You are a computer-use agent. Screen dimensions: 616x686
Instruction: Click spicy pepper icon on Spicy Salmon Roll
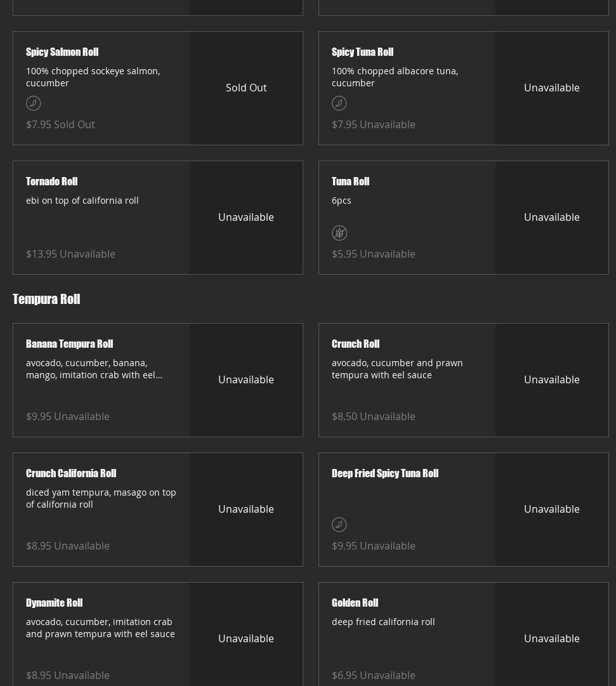point(34,103)
